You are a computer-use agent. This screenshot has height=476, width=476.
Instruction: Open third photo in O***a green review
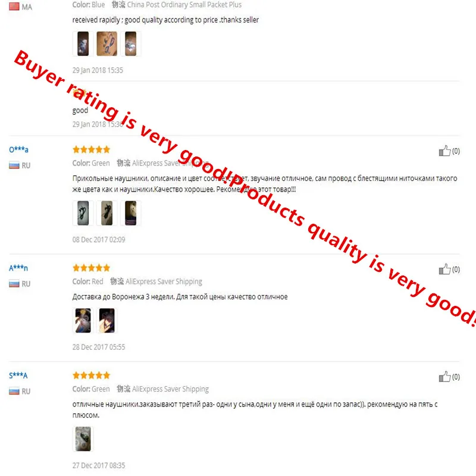point(131,213)
